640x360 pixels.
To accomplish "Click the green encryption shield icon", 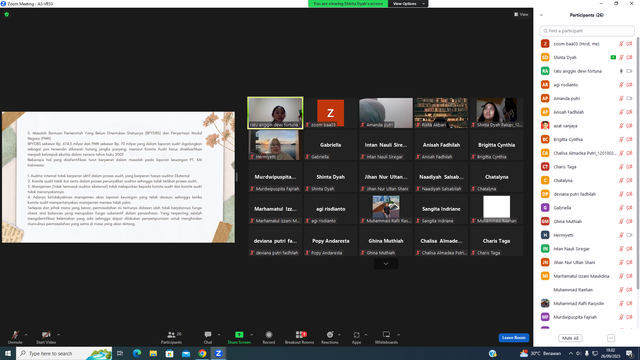I will pyautogui.click(x=7, y=14).
